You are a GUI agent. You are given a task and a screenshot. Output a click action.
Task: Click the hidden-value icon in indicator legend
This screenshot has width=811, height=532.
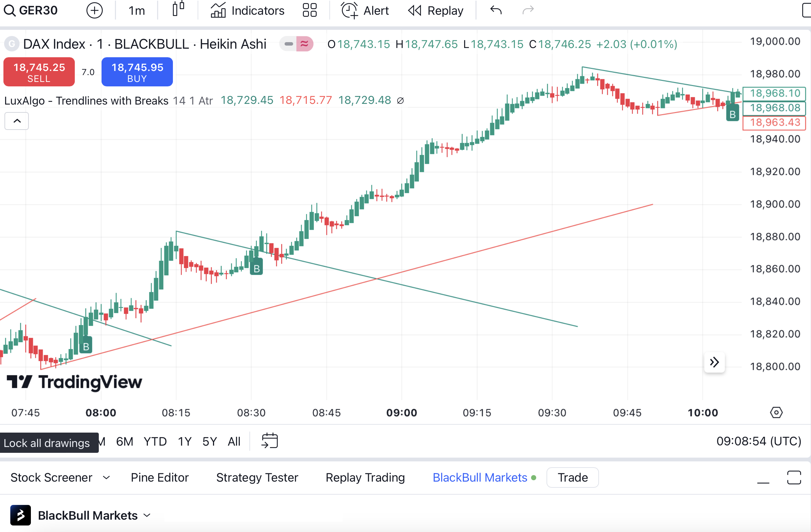pos(400,101)
